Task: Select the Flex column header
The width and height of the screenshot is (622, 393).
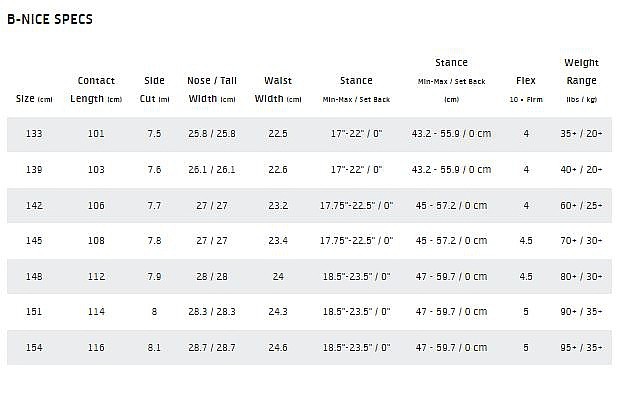Action: coord(526,90)
